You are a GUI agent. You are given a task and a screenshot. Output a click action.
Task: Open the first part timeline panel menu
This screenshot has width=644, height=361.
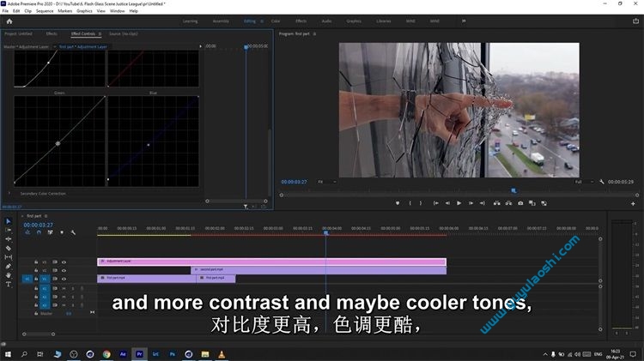(46, 216)
